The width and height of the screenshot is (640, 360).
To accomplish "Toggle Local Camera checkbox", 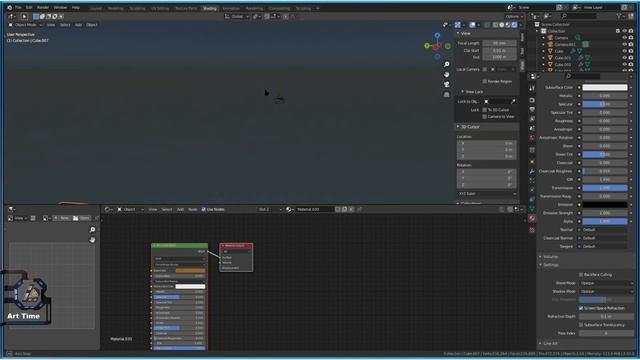I will (484, 69).
